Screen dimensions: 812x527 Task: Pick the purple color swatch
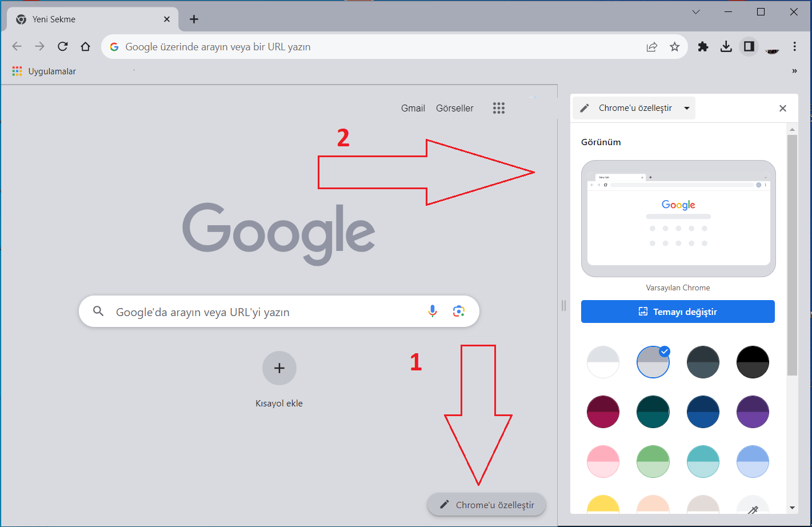753,412
